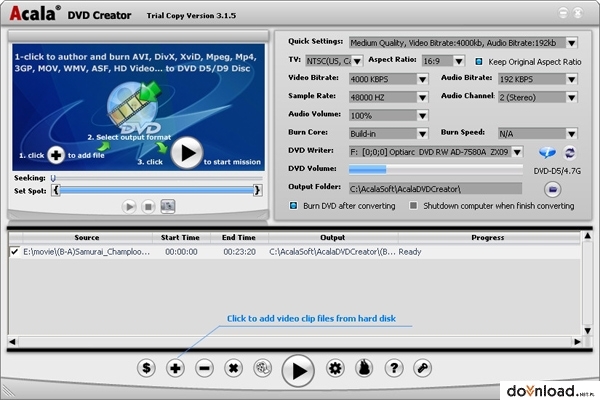Click the dollar-sign purchase icon

point(146,368)
